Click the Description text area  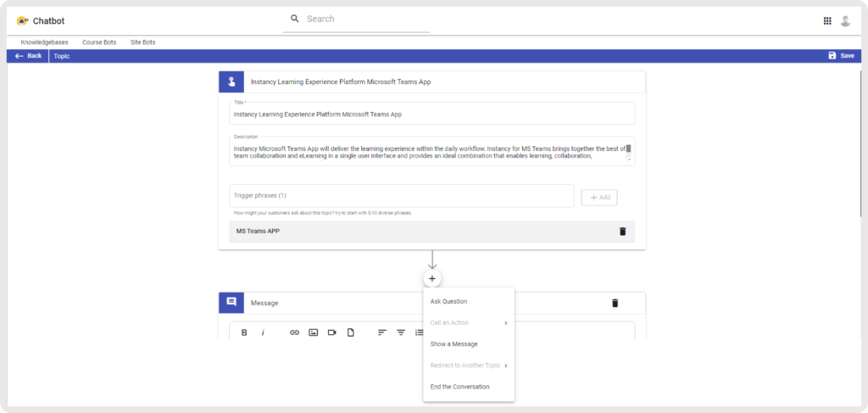pyautogui.click(x=431, y=152)
